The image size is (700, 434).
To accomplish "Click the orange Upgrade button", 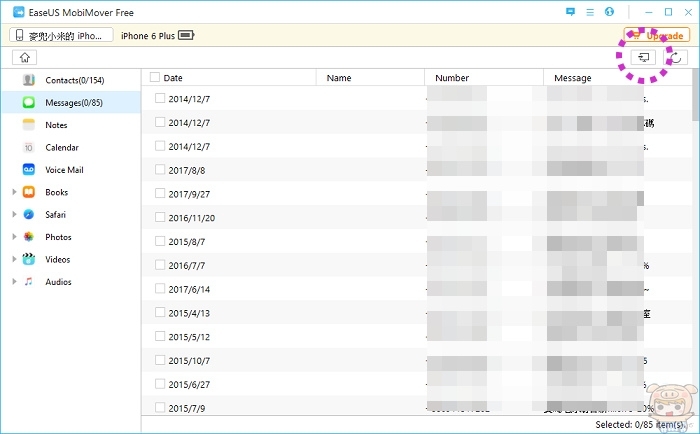I will (656, 35).
